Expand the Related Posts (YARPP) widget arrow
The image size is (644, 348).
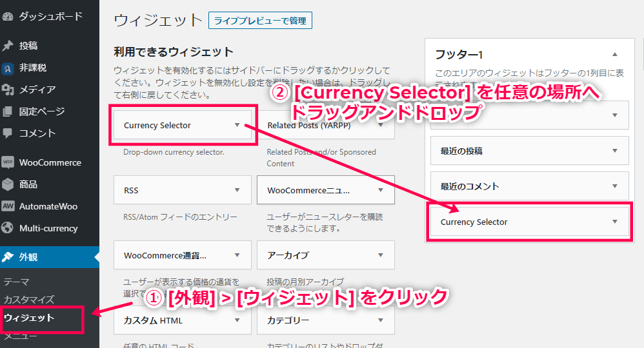(381, 125)
